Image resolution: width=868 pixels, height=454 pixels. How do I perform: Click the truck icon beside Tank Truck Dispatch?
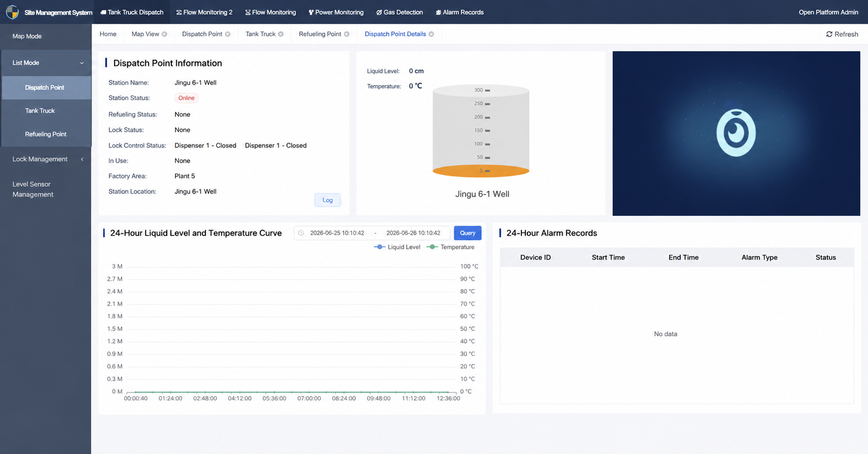pos(103,13)
